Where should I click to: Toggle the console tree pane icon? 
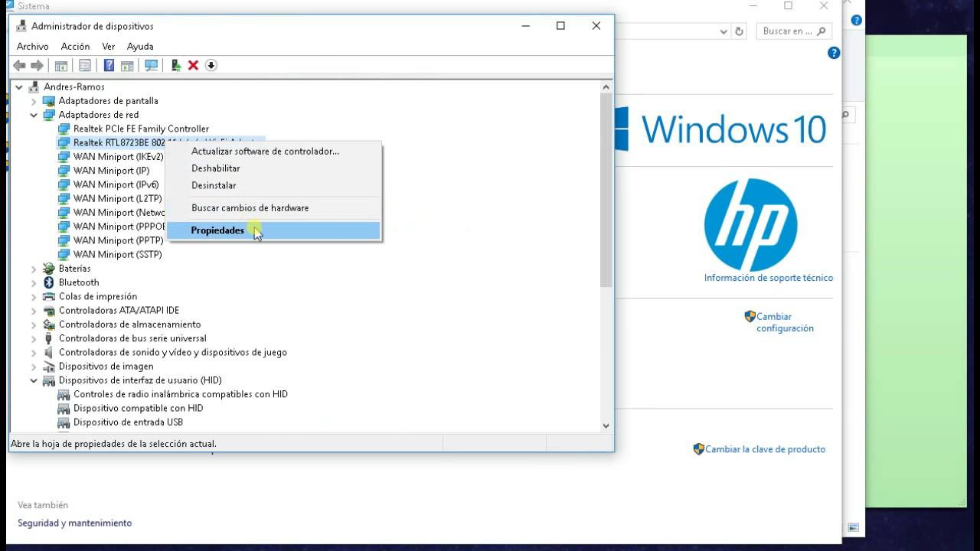coord(61,66)
